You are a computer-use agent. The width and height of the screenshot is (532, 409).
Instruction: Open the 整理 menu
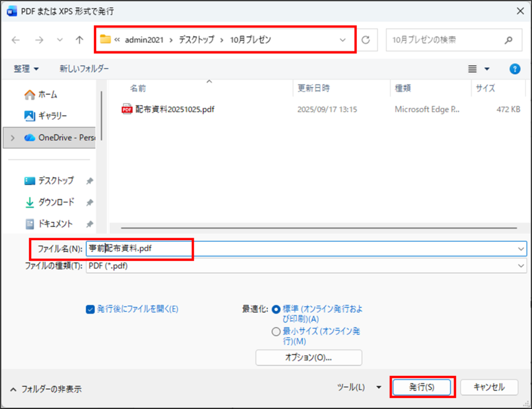tap(26, 69)
